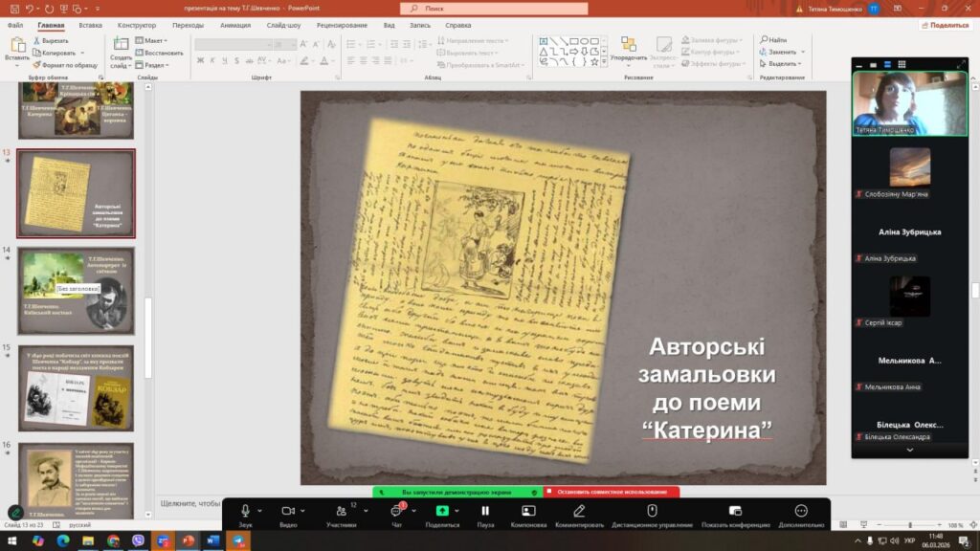Open the Анимация ribbon tab
This screenshot has width=980, height=551.
(x=235, y=25)
